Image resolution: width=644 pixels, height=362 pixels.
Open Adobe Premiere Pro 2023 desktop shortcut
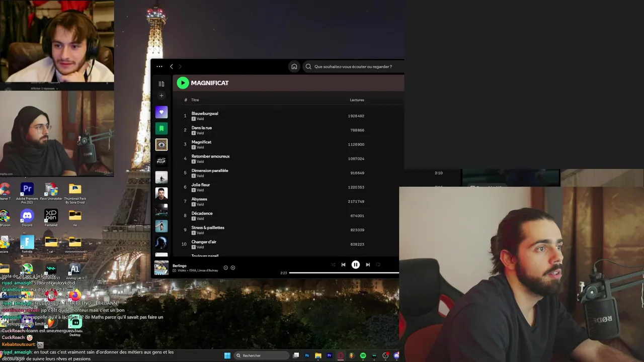coord(27,193)
